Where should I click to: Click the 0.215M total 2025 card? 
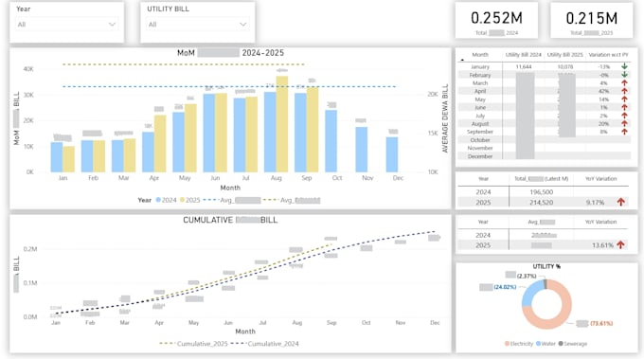(591, 21)
